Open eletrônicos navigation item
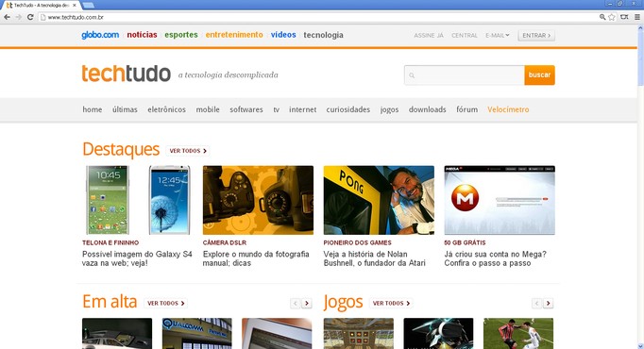This screenshot has width=644, height=349. (x=166, y=109)
